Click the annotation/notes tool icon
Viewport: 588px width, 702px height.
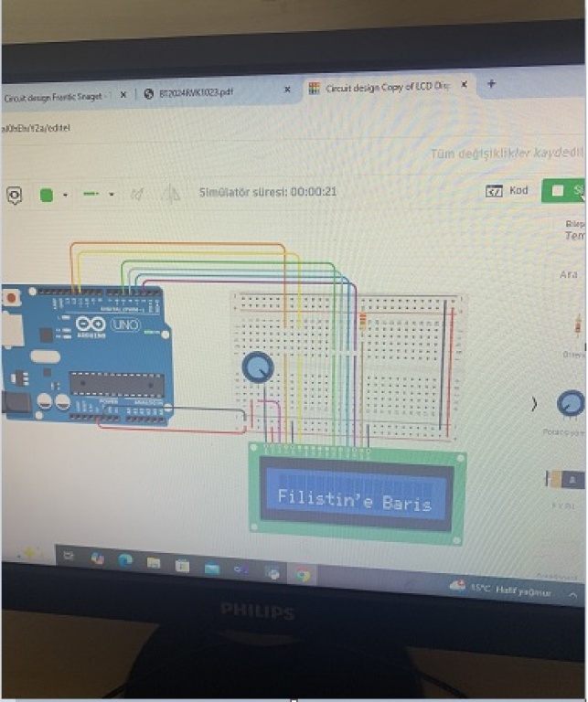[15, 195]
